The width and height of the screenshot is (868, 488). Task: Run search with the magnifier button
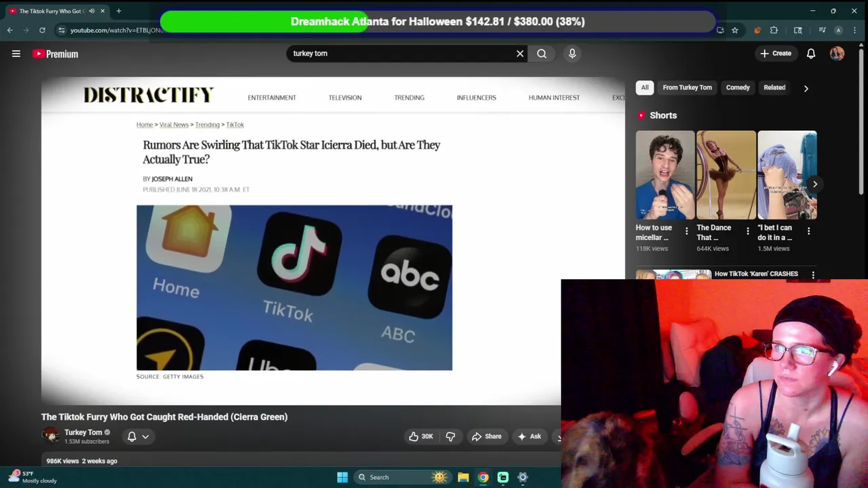coord(542,54)
